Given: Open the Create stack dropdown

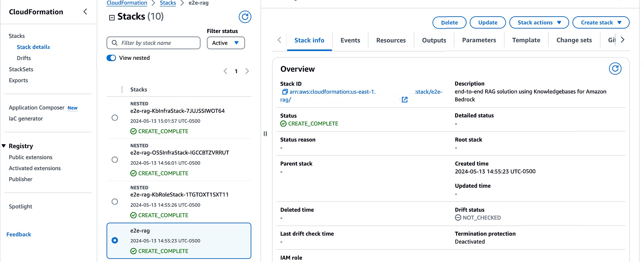Looking at the screenshot, I should (601, 22).
